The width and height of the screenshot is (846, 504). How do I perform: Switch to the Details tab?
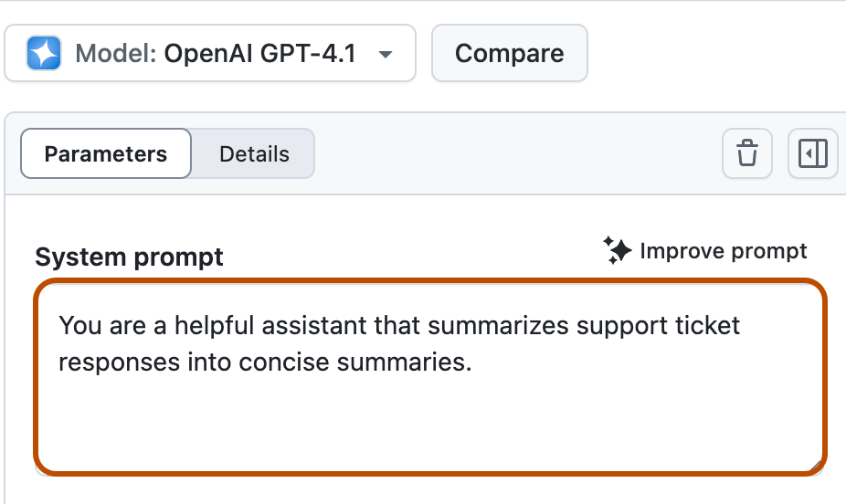[254, 154]
